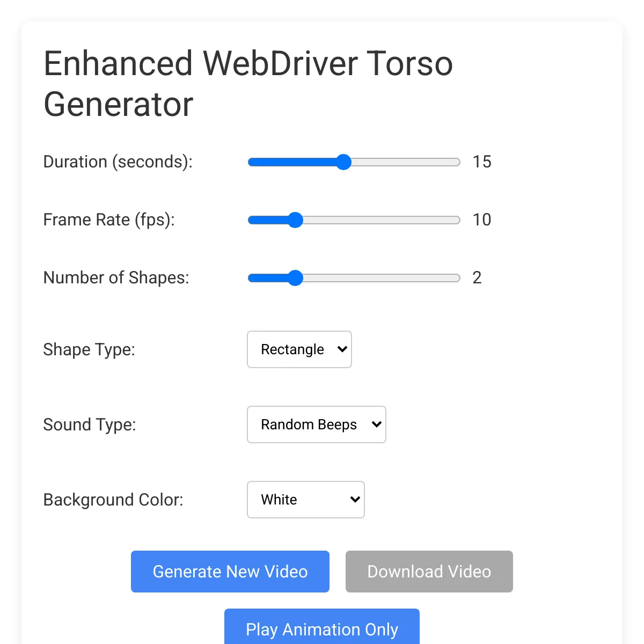This screenshot has height=644, width=644.
Task: Click the Frame Rate value 10
Action: tap(482, 220)
